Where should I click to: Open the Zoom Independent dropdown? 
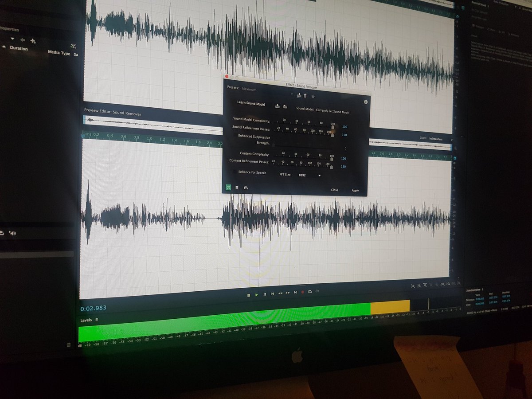click(x=440, y=139)
